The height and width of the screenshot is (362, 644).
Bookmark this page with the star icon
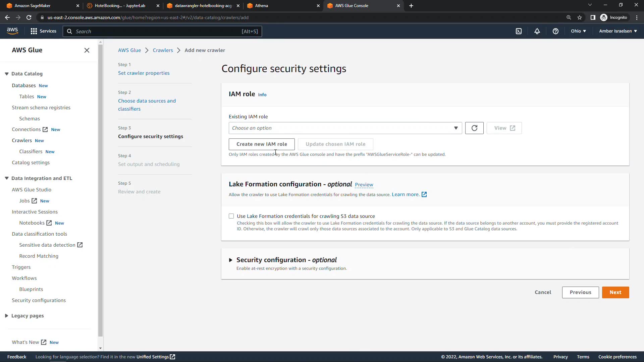(x=580, y=17)
